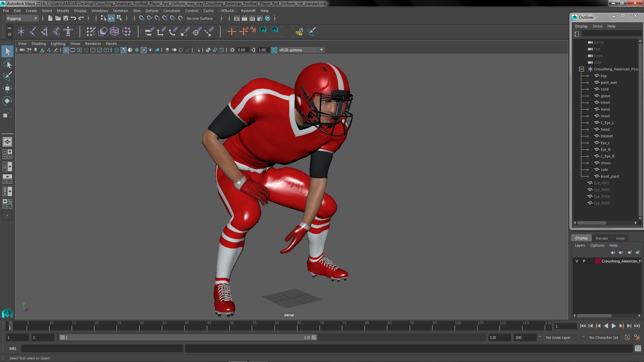Image resolution: width=644 pixels, height=362 pixels.
Task: Toggle layer playback P box
Action: [584, 261]
